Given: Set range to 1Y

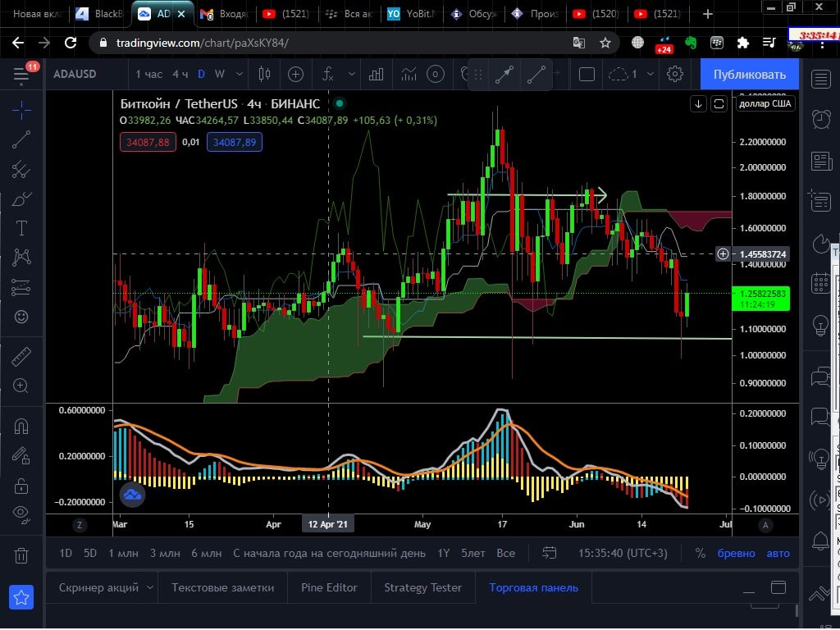Looking at the screenshot, I should click(444, 554).
